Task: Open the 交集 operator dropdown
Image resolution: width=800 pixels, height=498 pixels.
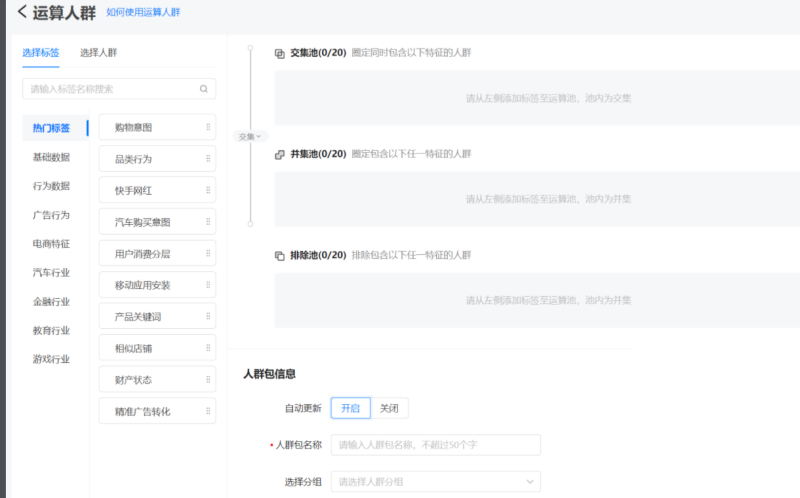Action: tap(250, 136)
